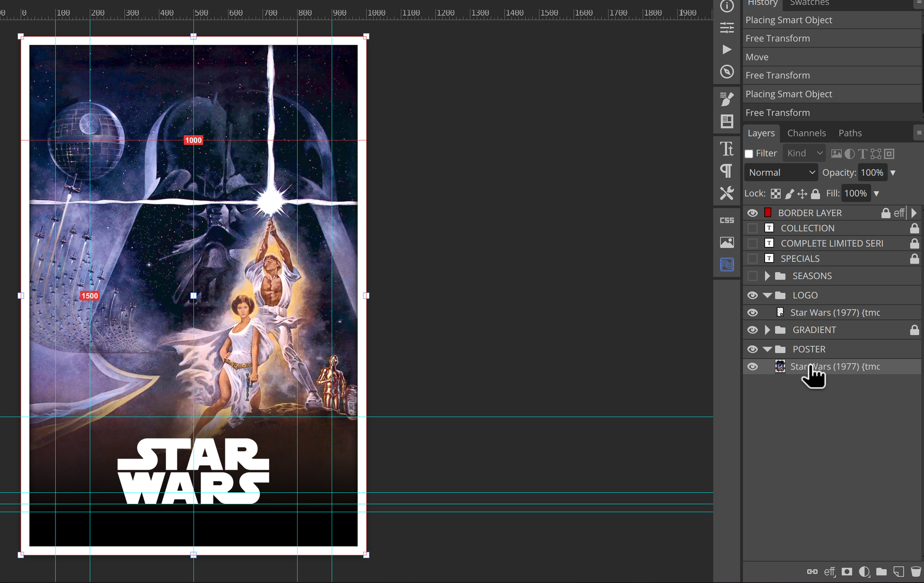Add raster mask icon at panel bottom

pyautogui.click(x=847, y=572)
